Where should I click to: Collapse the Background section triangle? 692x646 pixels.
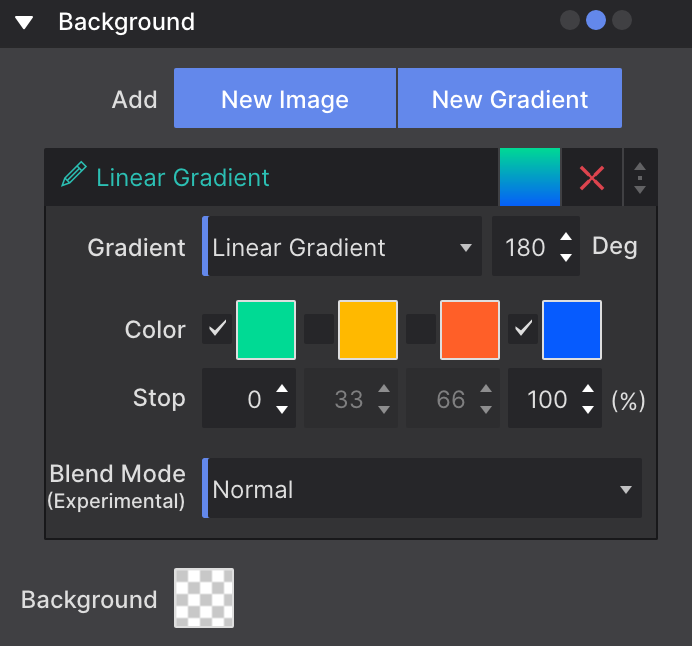coord(24,21)
